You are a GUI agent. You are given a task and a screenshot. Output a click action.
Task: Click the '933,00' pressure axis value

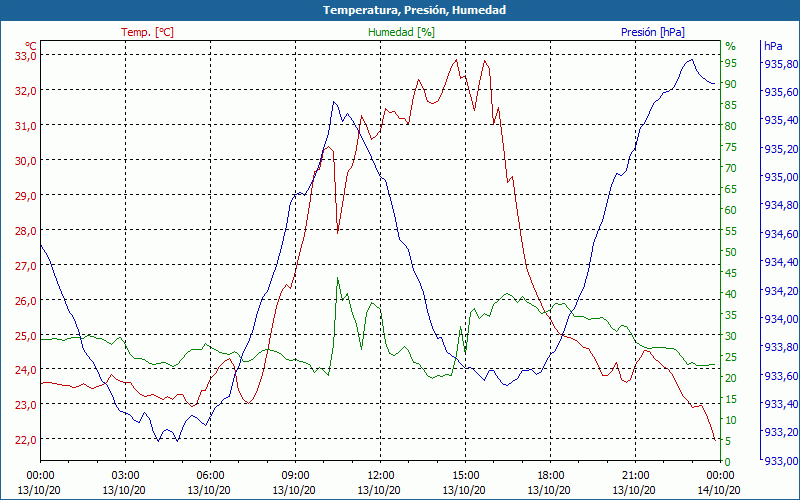tap(780, 461)
